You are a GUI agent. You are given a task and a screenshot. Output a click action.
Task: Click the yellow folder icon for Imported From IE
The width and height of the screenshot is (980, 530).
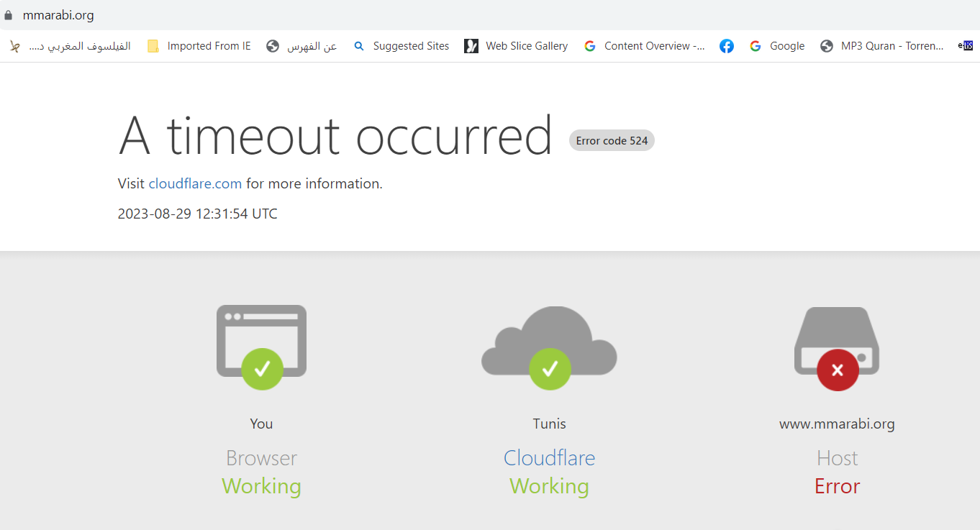tap(153, 46)
